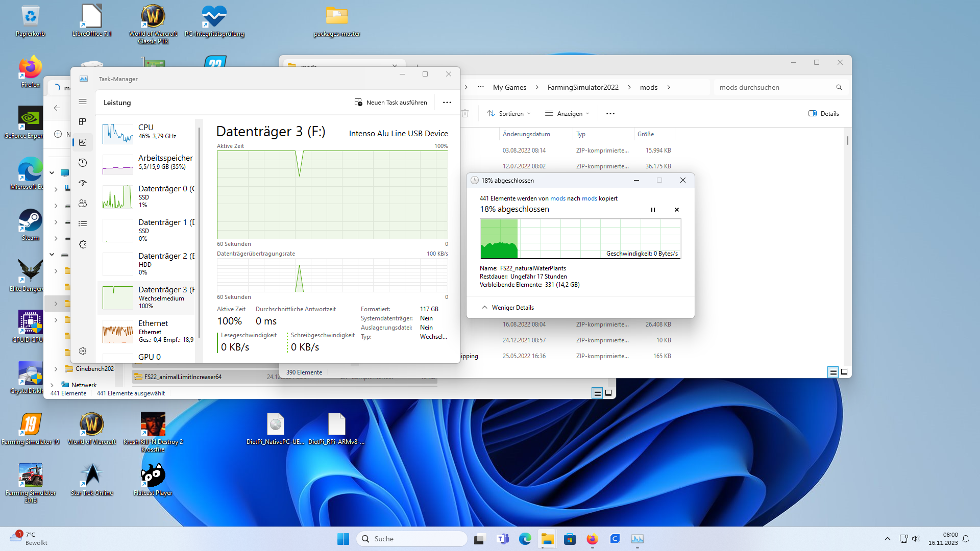Expand the Anzeigen dropdown menu
980x551 pixels.
pos(567,113)
